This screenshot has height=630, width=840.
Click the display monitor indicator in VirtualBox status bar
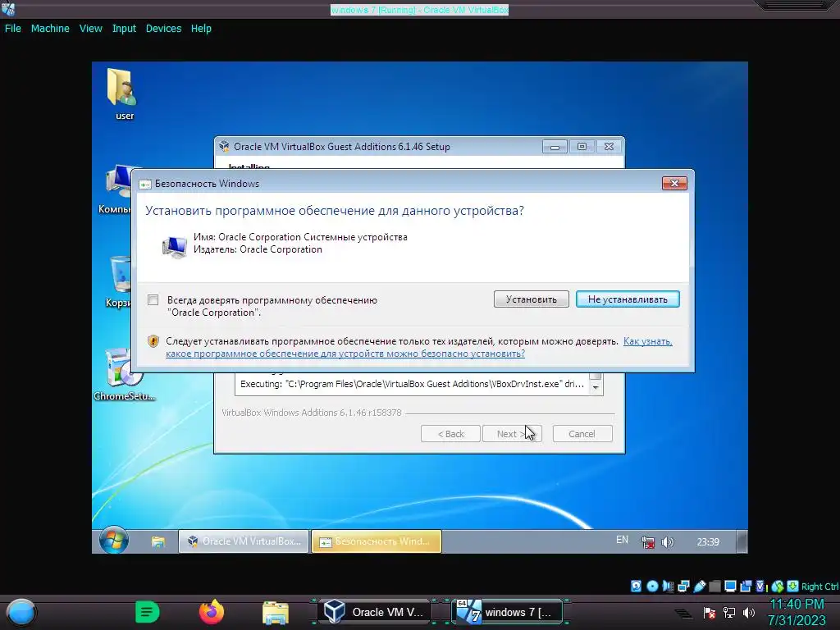[730, 586]
